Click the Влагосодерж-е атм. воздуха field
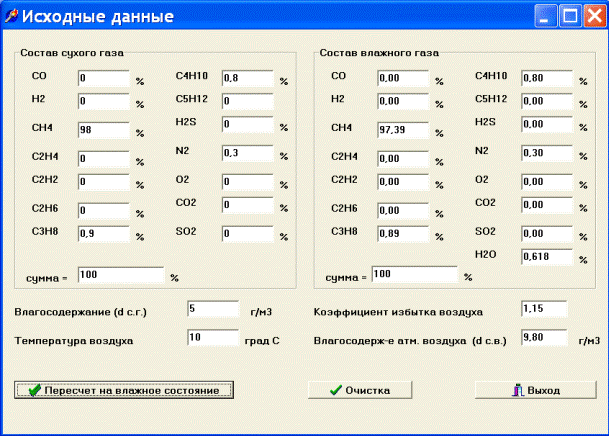This screenshot has width=609, height=436. (544, 339)
